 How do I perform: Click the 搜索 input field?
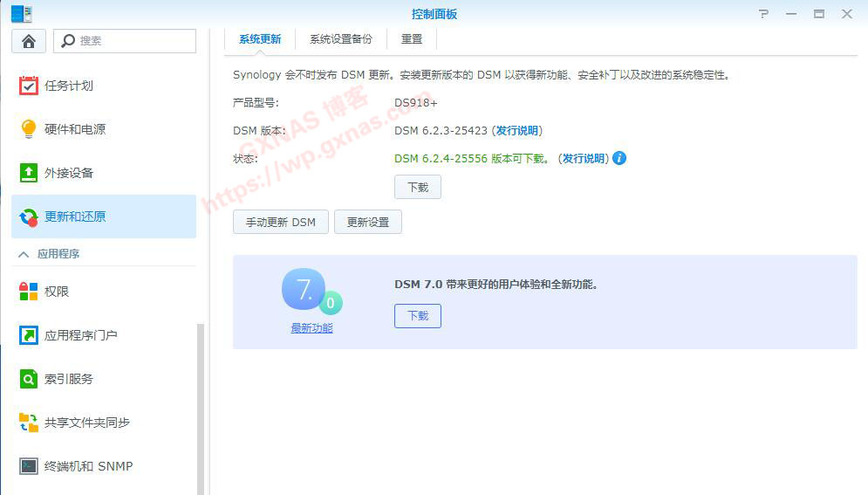[134, 41]
